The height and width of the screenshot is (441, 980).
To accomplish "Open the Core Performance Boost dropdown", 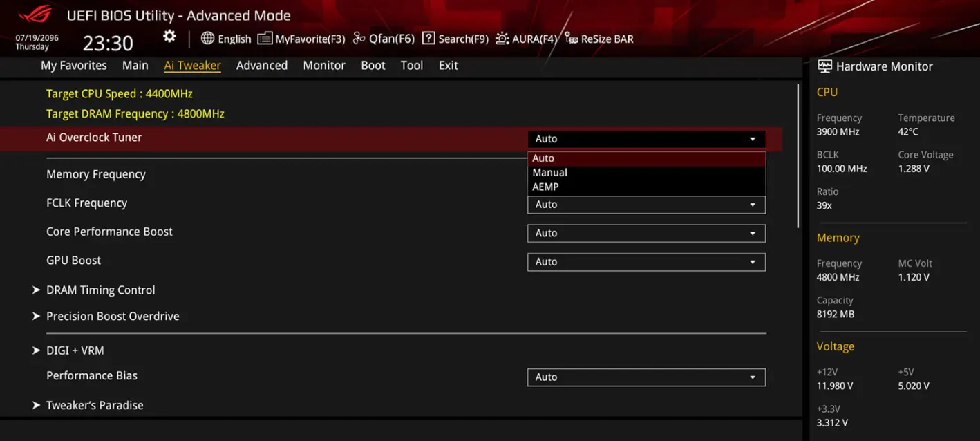I will [x=646, y=234].
